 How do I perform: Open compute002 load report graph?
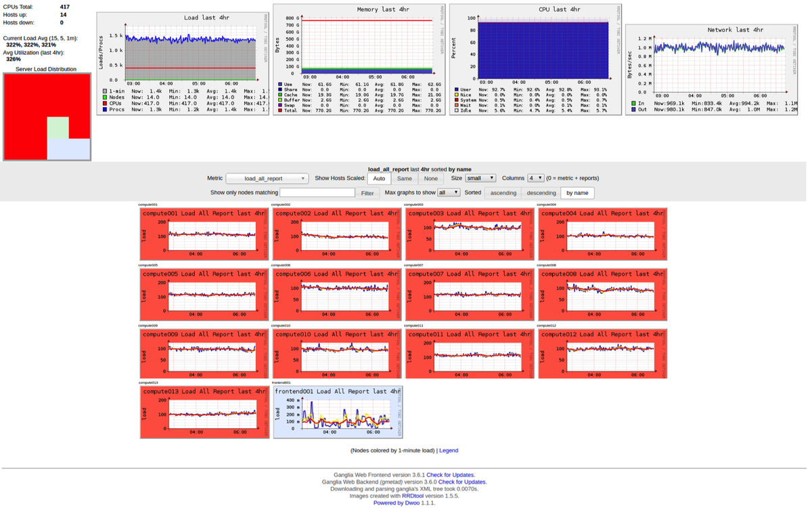click(x=336, y=234)
